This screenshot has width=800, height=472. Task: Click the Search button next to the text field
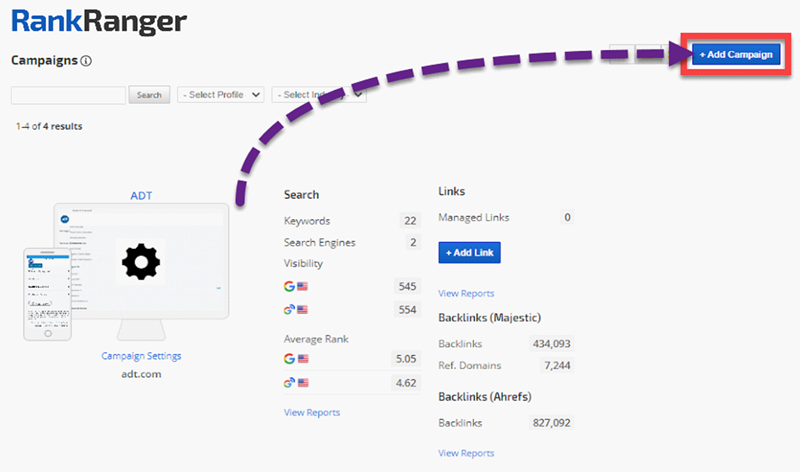pyautogui.click(x=149, y=95)
